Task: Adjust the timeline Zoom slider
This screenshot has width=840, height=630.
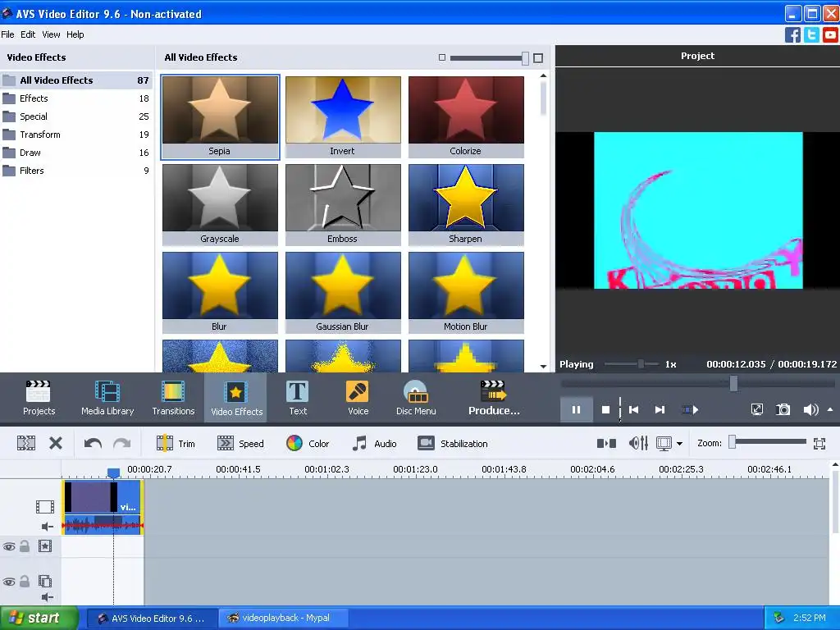Action: (x=733, y=442)
